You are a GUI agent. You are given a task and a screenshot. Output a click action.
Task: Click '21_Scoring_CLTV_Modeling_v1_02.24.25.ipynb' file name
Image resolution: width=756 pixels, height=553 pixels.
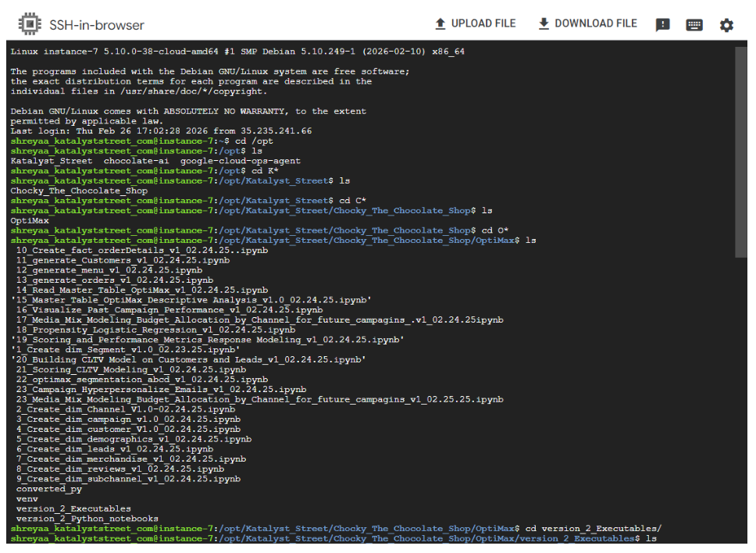click(131, 369)
